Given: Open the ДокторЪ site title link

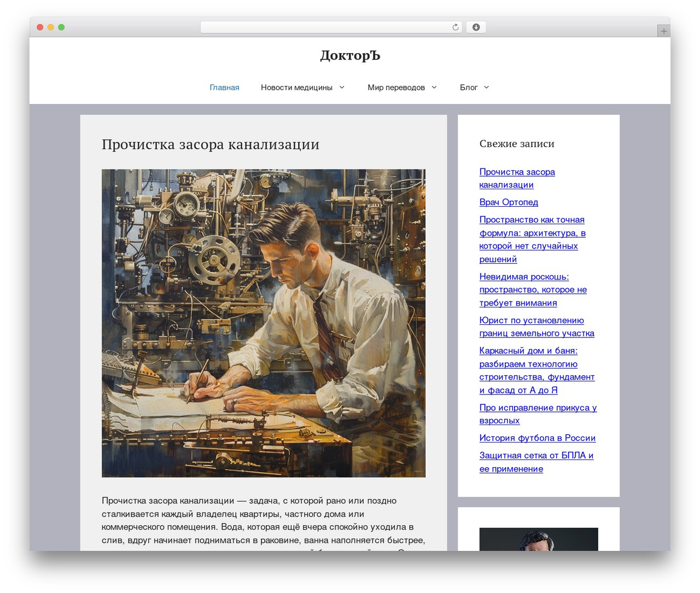Looking at the screenshot, I should pos(350,55).
